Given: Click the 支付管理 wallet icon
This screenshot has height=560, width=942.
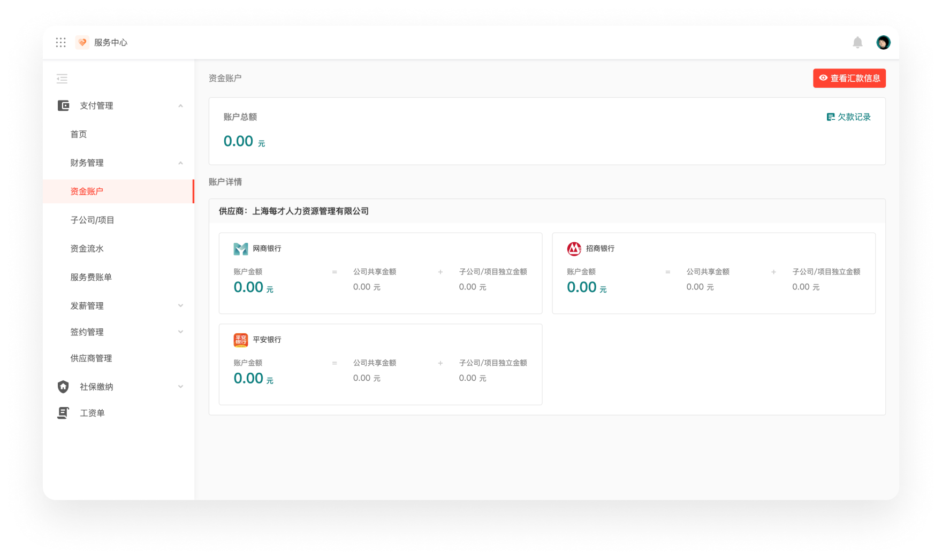Looking at the screenshot, I should pyautogui.click(x=64, y=105).
